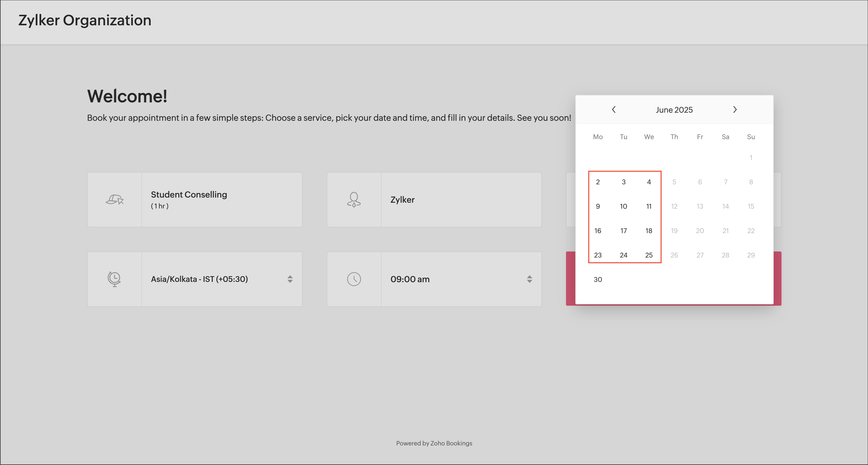Viewport: 868px width, 465px height.
Task: Click the Zylker staff person icon
Action: coord(354,200)
